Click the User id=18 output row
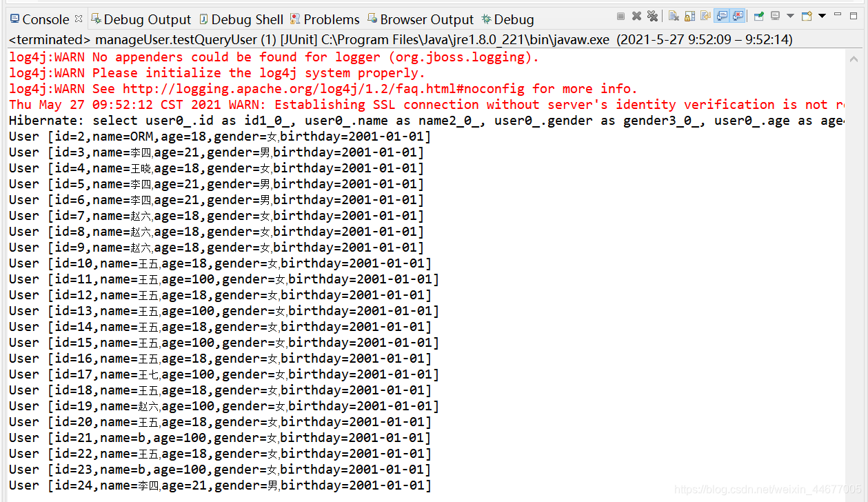The height and width of the screenshot is (502, 868). 221,390
